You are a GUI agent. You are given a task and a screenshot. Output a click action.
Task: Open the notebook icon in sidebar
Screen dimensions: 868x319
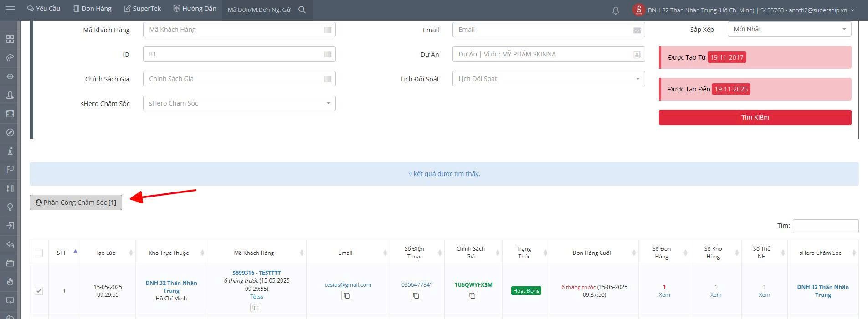10,188
